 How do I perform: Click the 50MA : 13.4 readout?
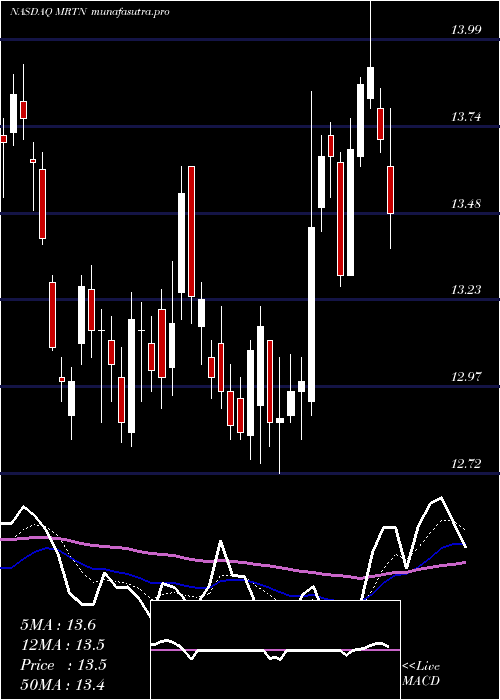click(x=63, y=684)
